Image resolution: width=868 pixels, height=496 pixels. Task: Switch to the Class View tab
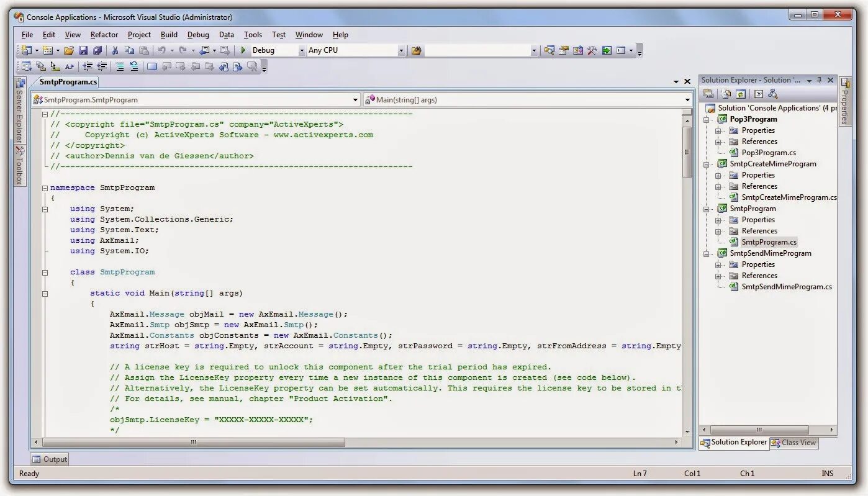(794, 443)
